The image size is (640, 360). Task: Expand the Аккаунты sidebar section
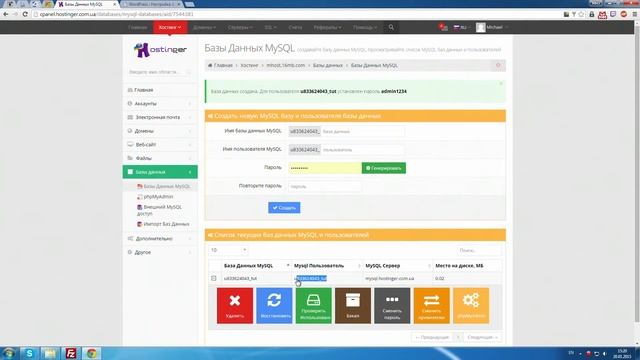pyautogui.click(x=160, y=104)
